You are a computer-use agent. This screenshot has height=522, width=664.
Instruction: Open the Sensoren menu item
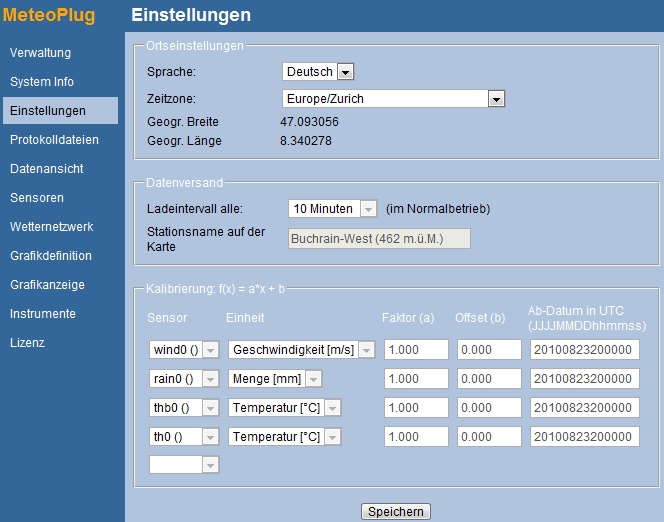[x=37, y=198]
